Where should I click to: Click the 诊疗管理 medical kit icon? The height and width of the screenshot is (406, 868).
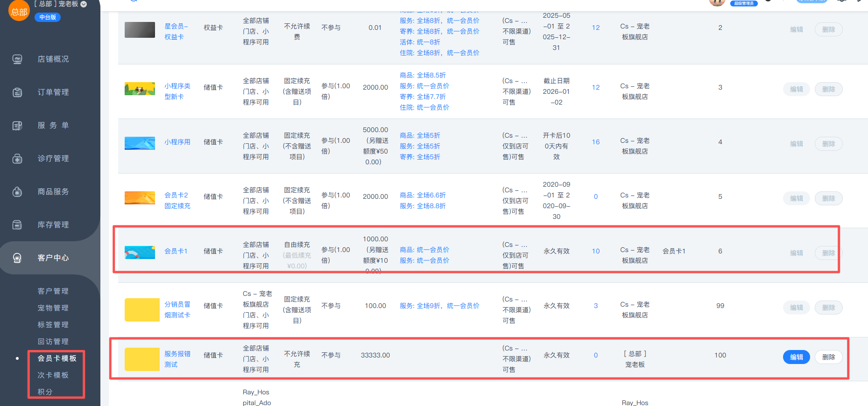pyautogui.click(x=17, y=159)
